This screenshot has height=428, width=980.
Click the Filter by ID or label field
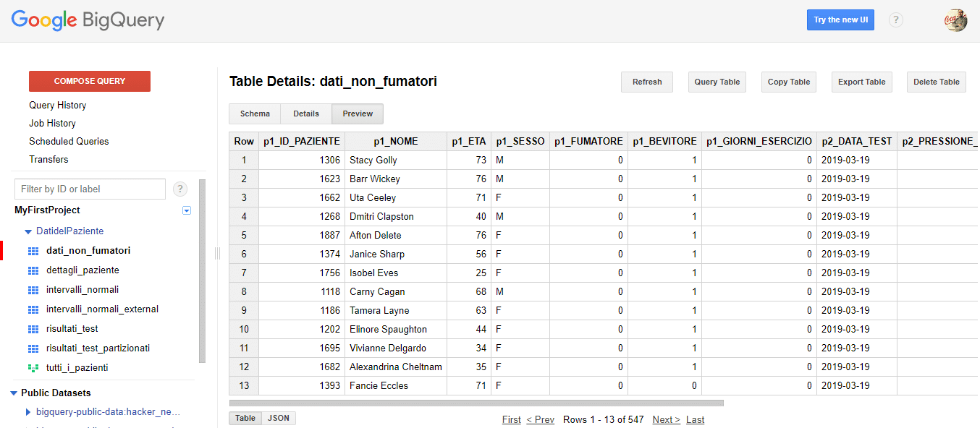[x=90, y=189]
